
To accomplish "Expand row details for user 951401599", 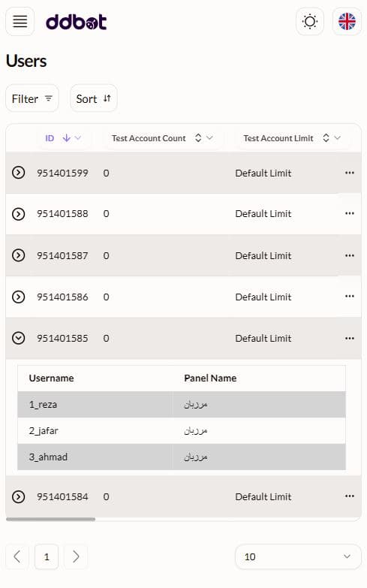I will [x=18, y=173].
